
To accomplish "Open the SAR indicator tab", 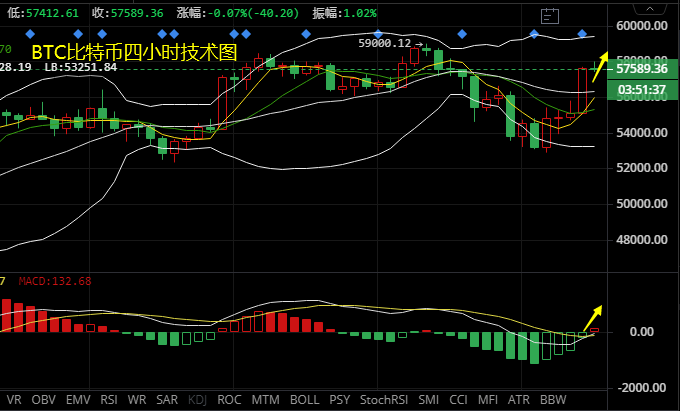I will (x=167, y=399).
